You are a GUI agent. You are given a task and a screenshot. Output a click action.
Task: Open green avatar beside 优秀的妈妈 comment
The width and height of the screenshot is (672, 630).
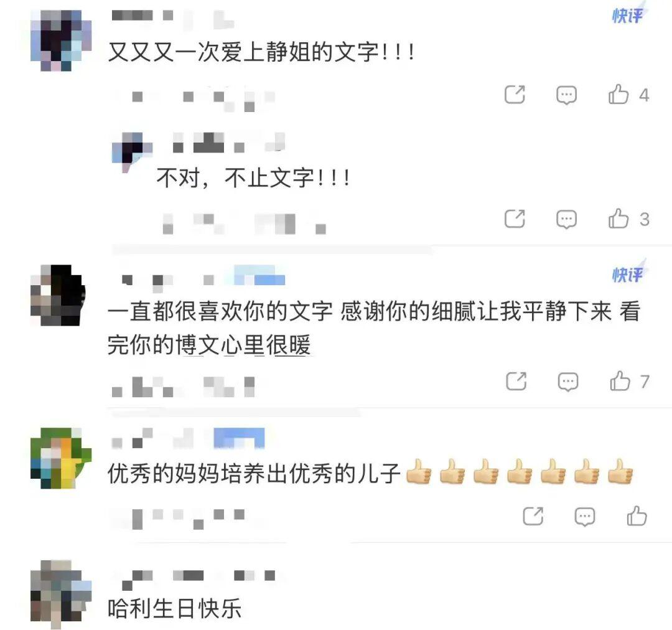click(x=61, y=458)
